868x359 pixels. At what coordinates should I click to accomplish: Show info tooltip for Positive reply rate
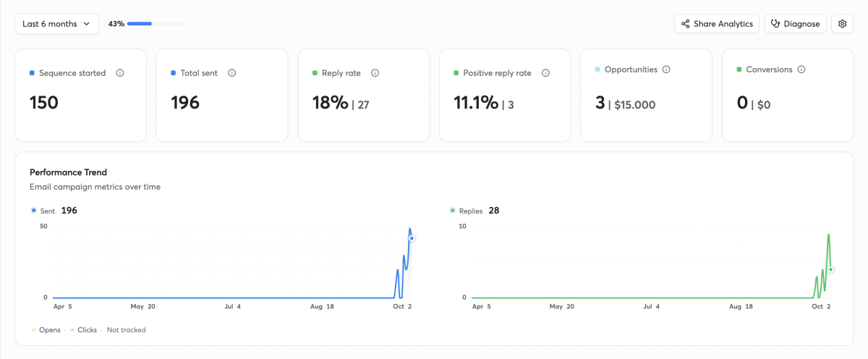pos(545,73)
